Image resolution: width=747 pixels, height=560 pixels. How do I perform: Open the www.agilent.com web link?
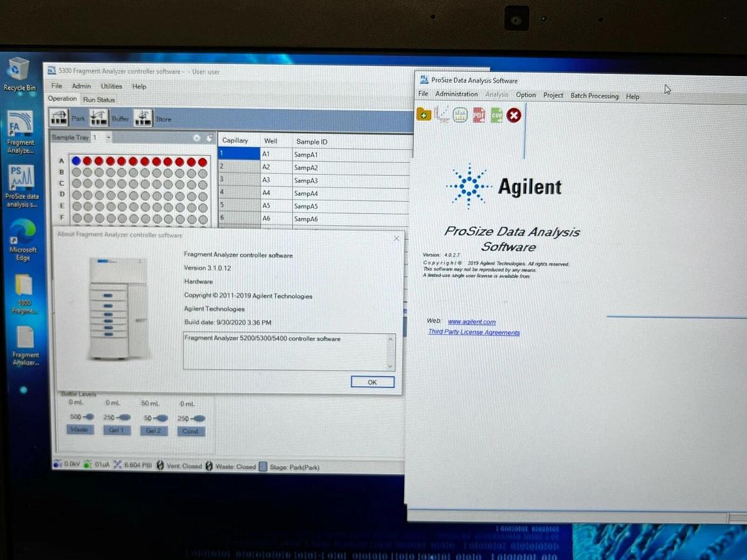tap(472, 322)
